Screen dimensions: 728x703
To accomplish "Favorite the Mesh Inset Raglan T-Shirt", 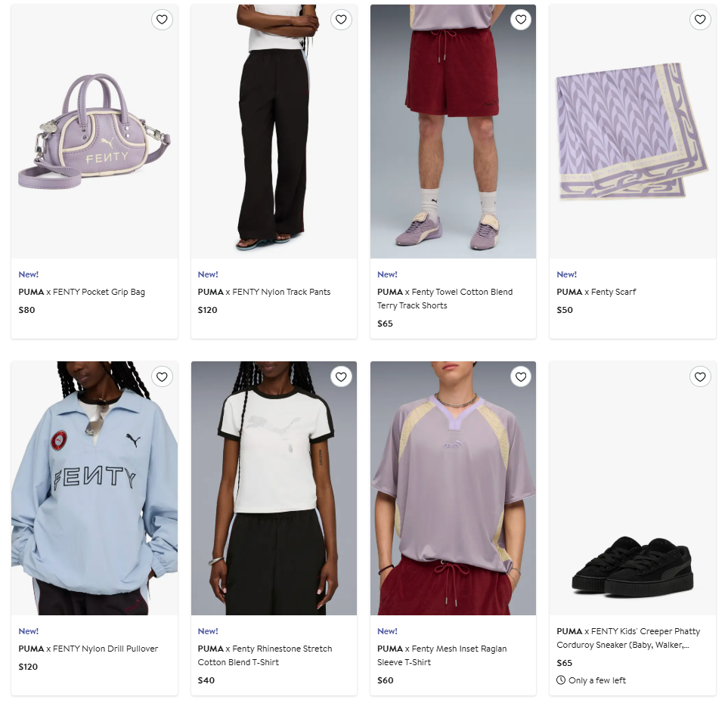I will pyautogui.click(x=521, y=376).
